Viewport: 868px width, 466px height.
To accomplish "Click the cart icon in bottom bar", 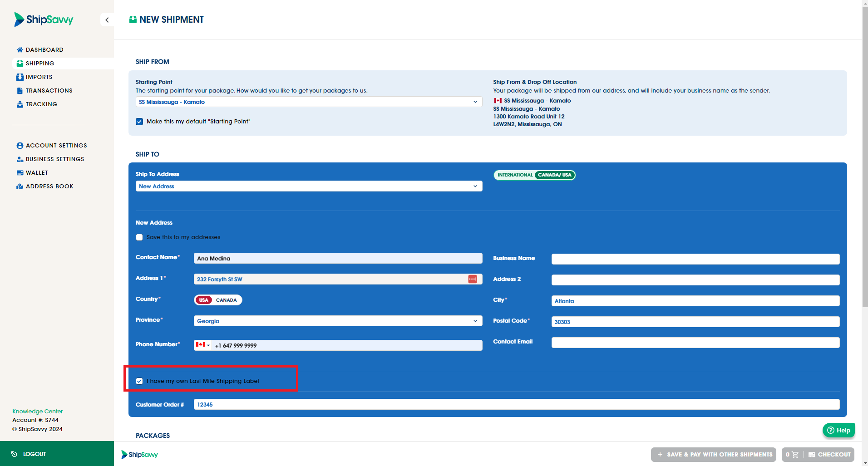I will [795, 455].
